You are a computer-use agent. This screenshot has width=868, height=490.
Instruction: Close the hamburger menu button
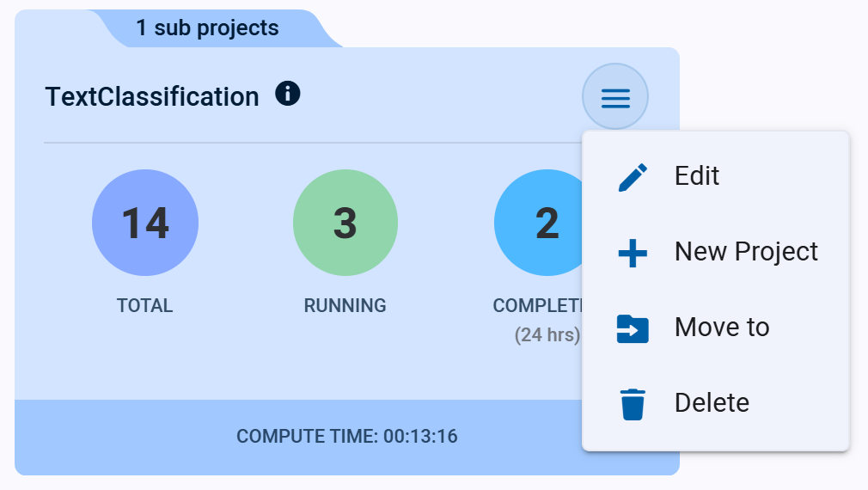615,97
